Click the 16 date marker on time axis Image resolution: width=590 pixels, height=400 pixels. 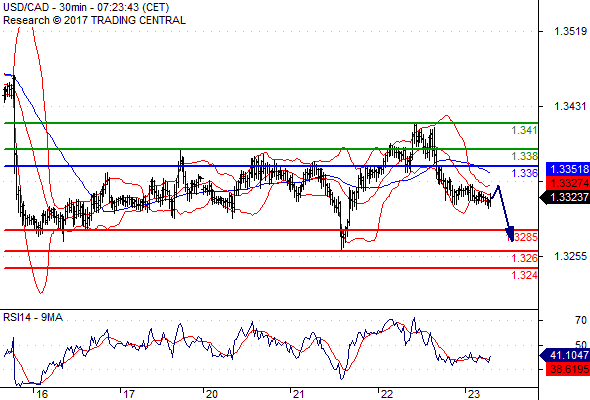tap(42, 394)
